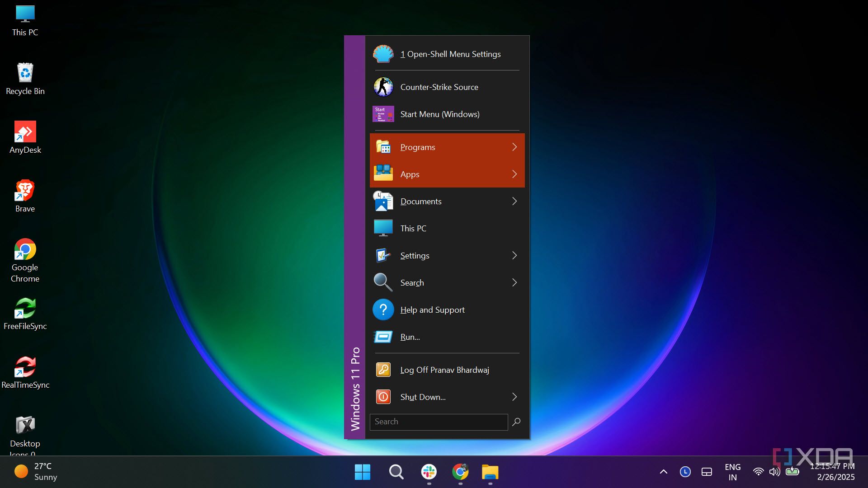Expand the Documents submenu chevron
The image size is (868, 488).
(514, 202)
